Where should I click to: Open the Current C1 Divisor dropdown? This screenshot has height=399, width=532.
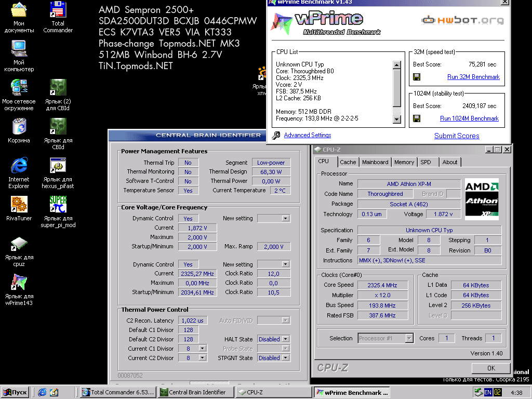pyautogui.click(x=202, y=349)
